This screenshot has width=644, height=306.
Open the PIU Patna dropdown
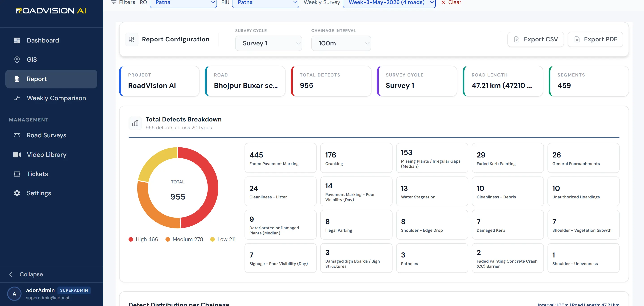266,3
